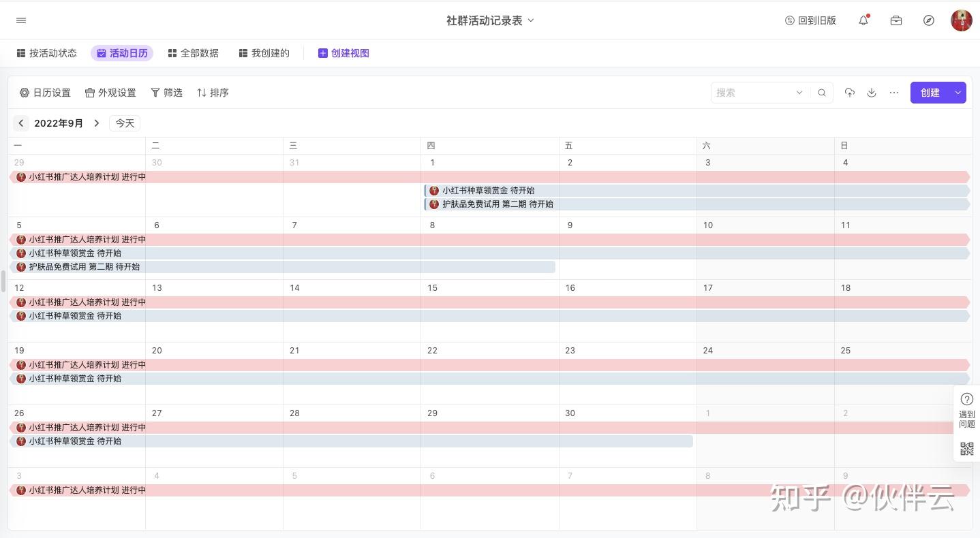
Task: Click the left edge panel resize handle
Action: (x=3, y=281)
